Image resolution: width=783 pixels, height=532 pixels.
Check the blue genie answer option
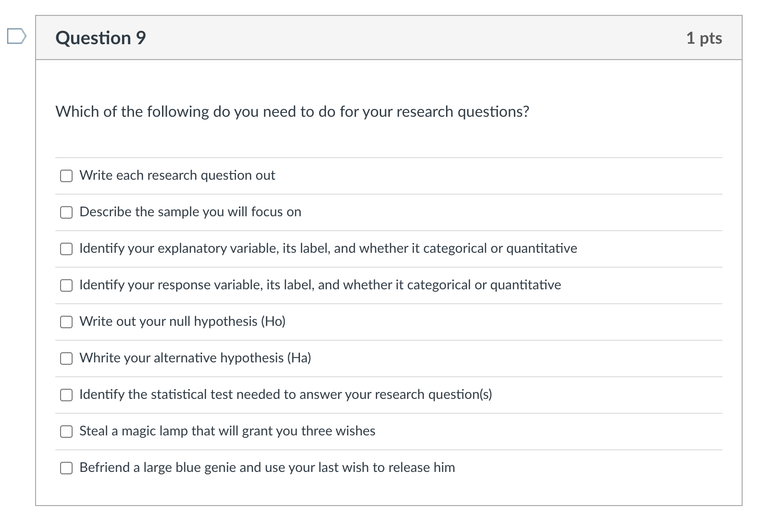pos(66,468)
